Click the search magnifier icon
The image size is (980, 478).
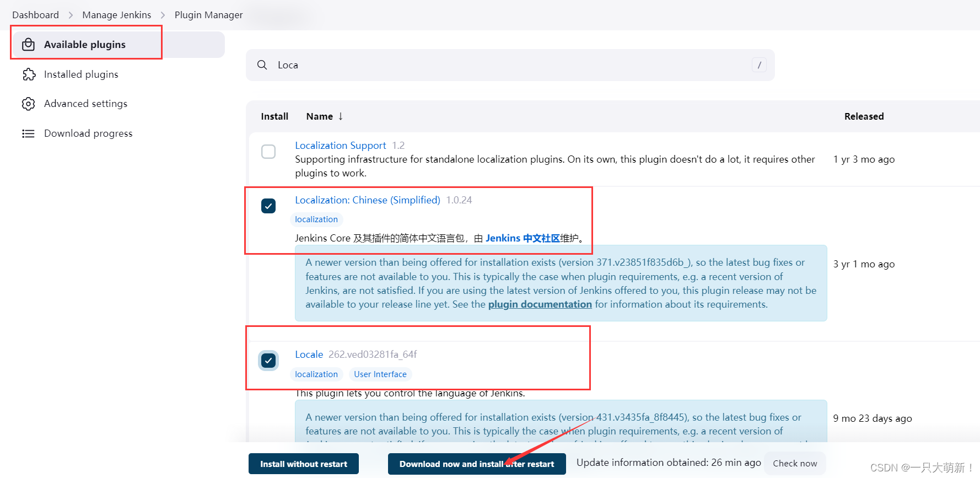[x=262, y=65]
